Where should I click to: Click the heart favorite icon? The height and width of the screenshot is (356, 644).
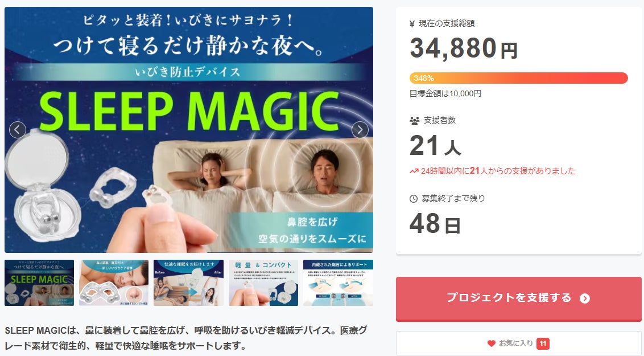491,343
